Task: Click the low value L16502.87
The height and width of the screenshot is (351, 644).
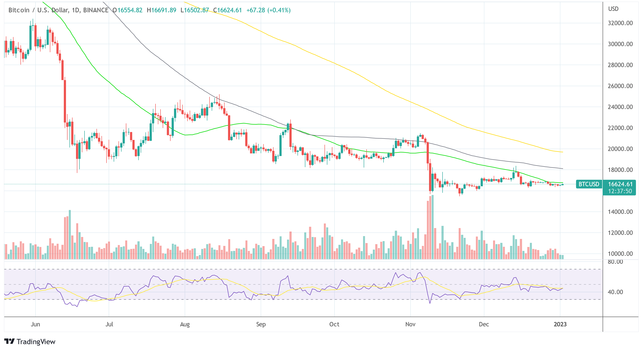Action: point(194,10)
